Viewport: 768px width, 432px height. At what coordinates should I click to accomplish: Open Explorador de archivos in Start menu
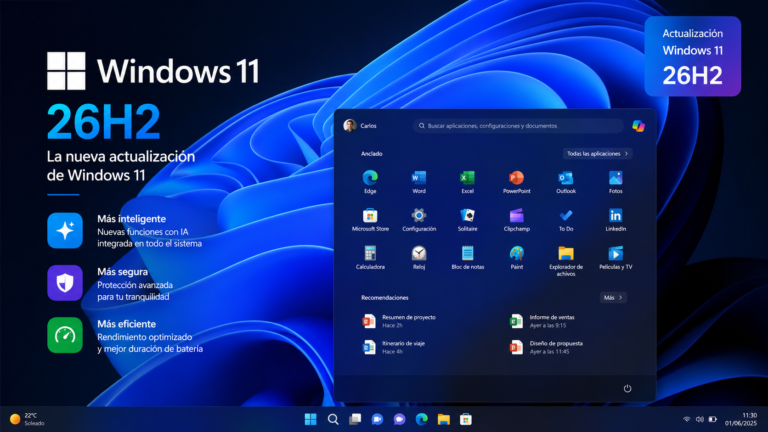(566, 261)
